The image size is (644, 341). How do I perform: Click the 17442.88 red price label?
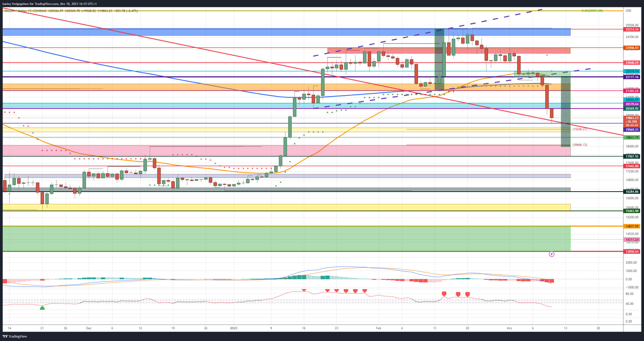tap(632, 166)
